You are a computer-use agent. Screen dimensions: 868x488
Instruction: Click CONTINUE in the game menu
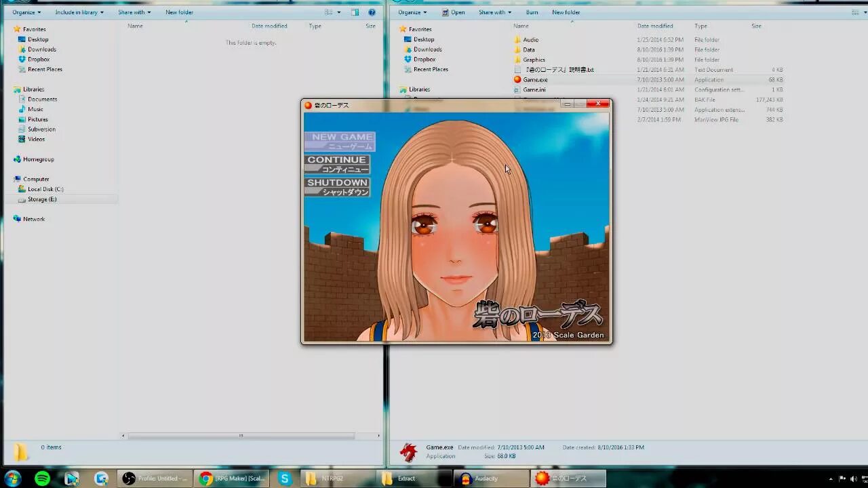pyautogui.click(x=337, y=165)
